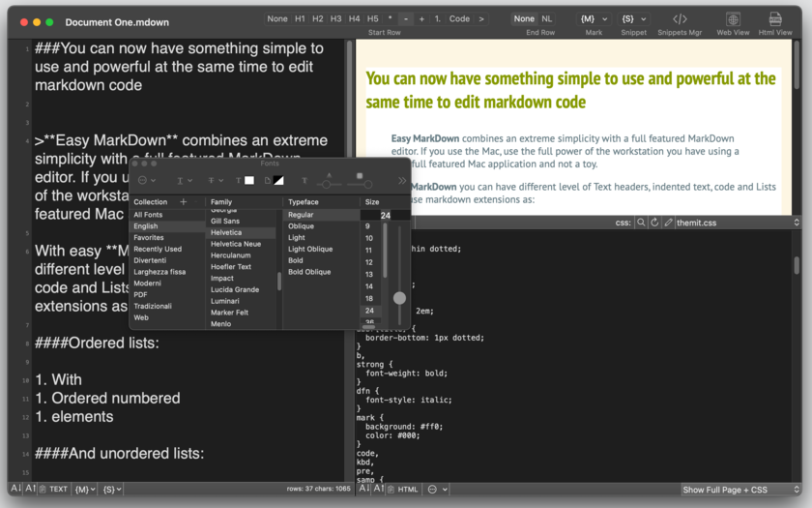Image resolution: width=812 pixels, height=508 pixels.
Task: Add a new font collection with the plus icon
Action: (183, 201)
